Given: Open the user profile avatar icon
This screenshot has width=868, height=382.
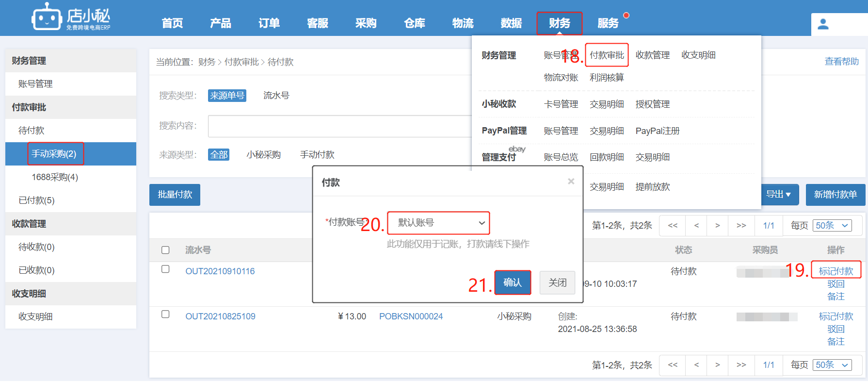Looking at the screenshot, I should click(823, 24).
